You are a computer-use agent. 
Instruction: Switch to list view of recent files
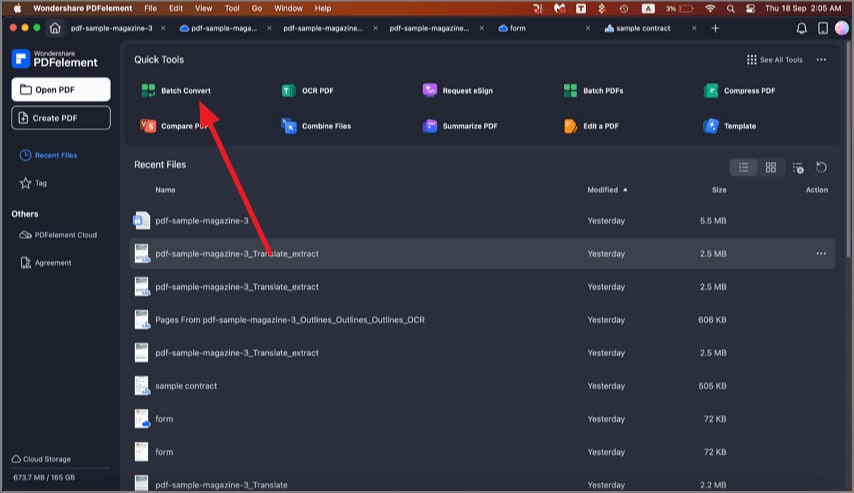coord(743,168)
